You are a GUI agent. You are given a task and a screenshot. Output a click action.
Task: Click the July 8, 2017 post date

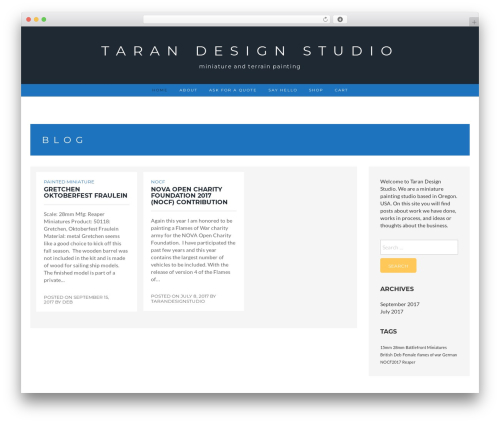(x=194, y=296)
